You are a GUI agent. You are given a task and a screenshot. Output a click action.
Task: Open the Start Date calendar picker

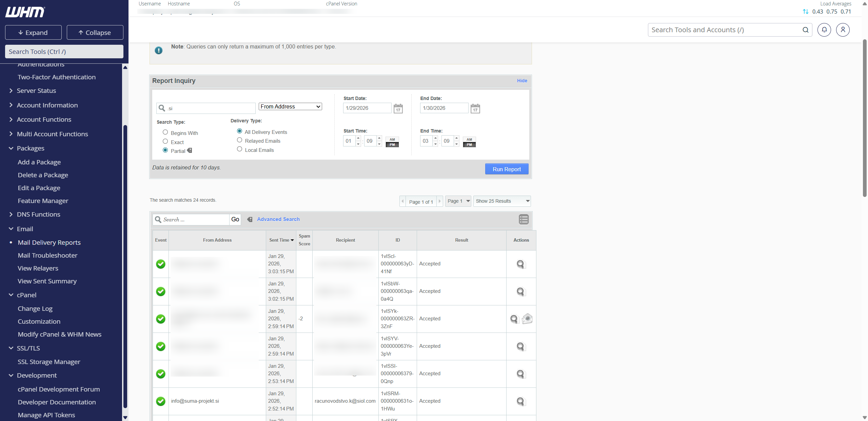pyautogui.click(x=398, y=108)
